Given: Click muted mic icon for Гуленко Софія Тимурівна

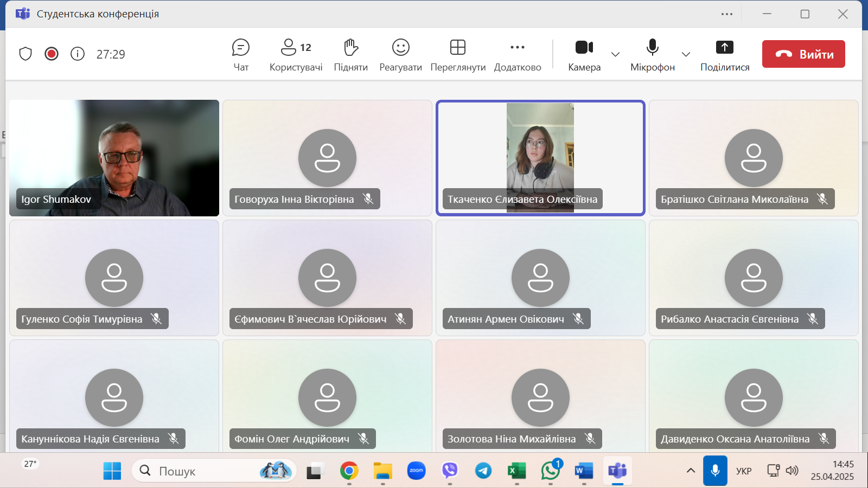Looking at the screenshot, I should pos(157,319).
